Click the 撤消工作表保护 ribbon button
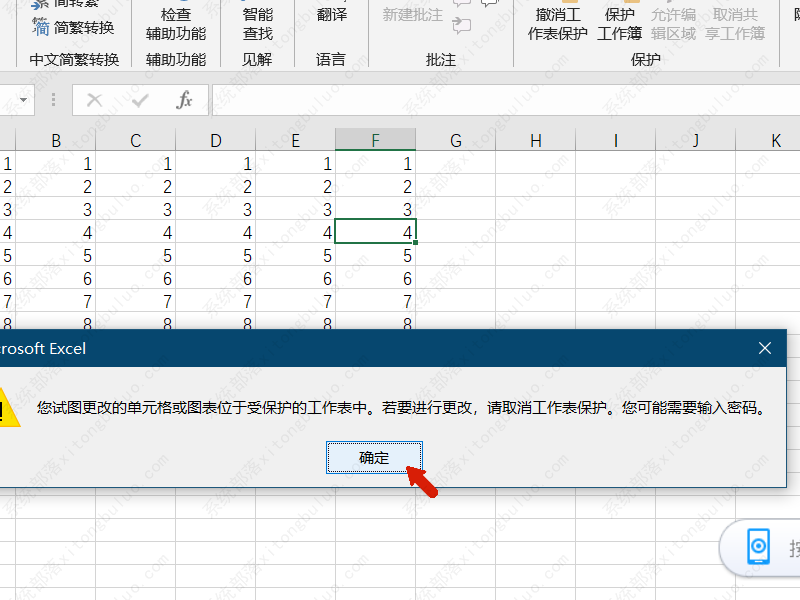 557,24
